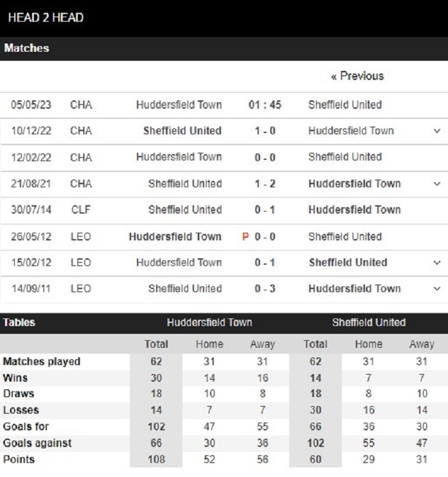The width and height of the screenshot is (448, 477).
Task: Expand the 15/02/12 match details chevron
Action: coord(436,263)
